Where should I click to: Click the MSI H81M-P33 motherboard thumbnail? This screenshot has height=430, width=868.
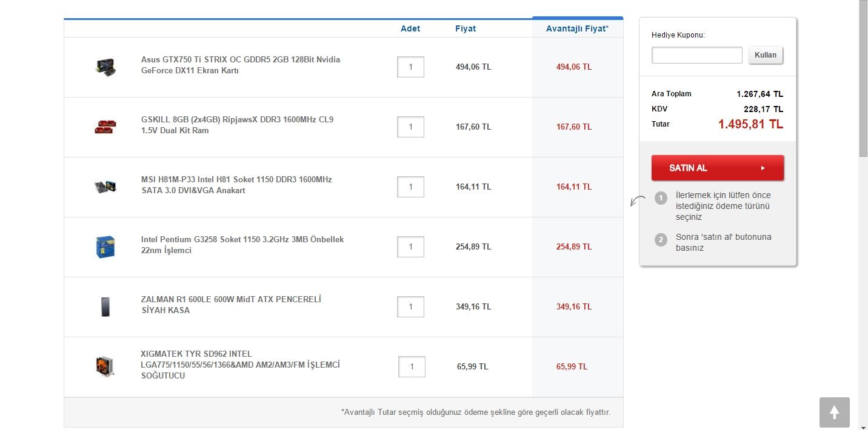(105, 187)
